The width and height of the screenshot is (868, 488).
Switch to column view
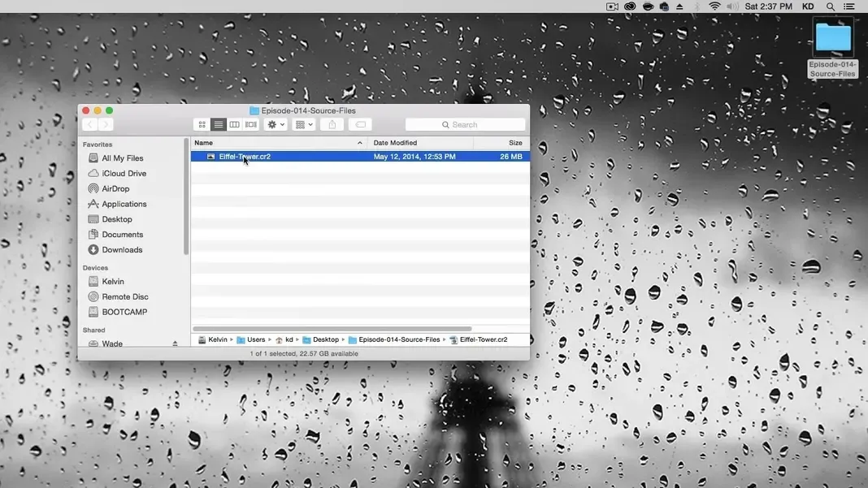click(234, 124)
